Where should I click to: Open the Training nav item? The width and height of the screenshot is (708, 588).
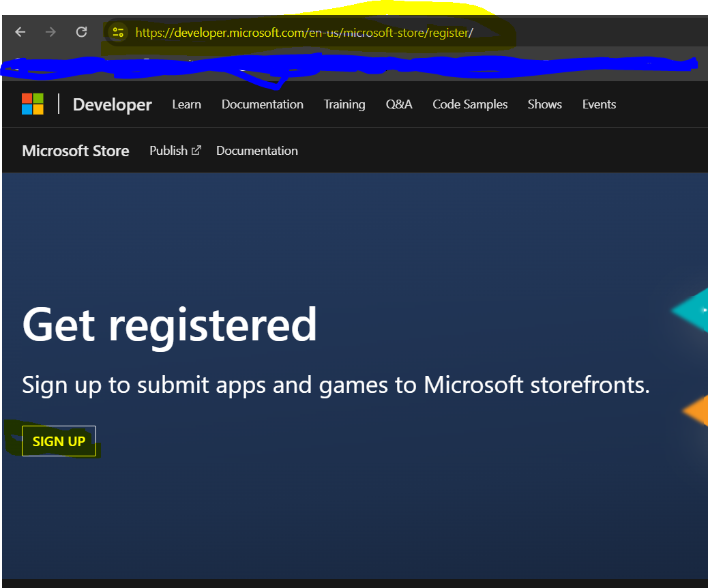[x=344, y=104]
